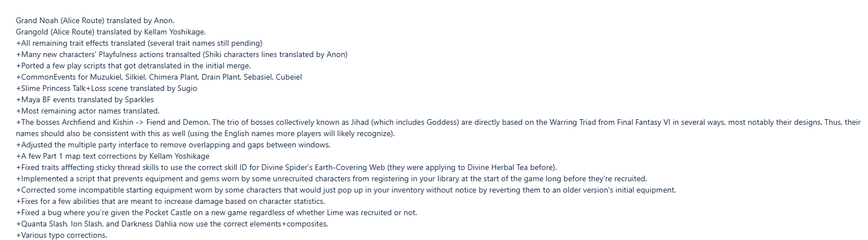Click the Grand Noah (Alice Route) line

[x=95, y=20]
